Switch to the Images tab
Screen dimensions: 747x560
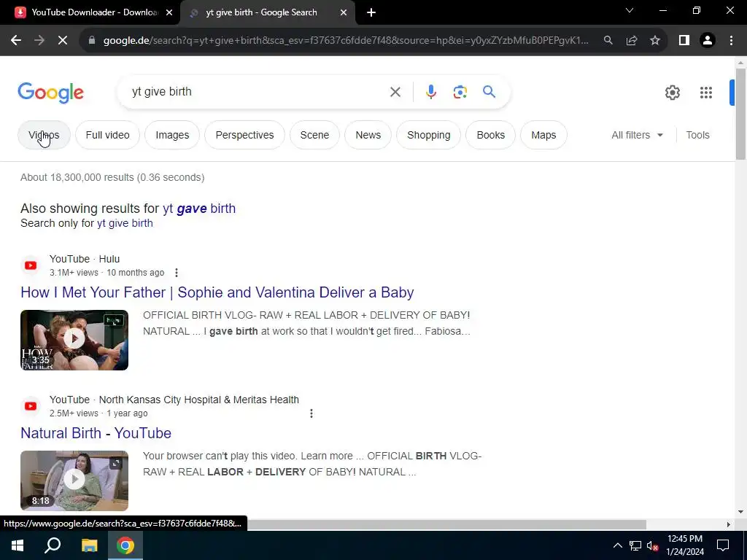(x=172, y=135)
